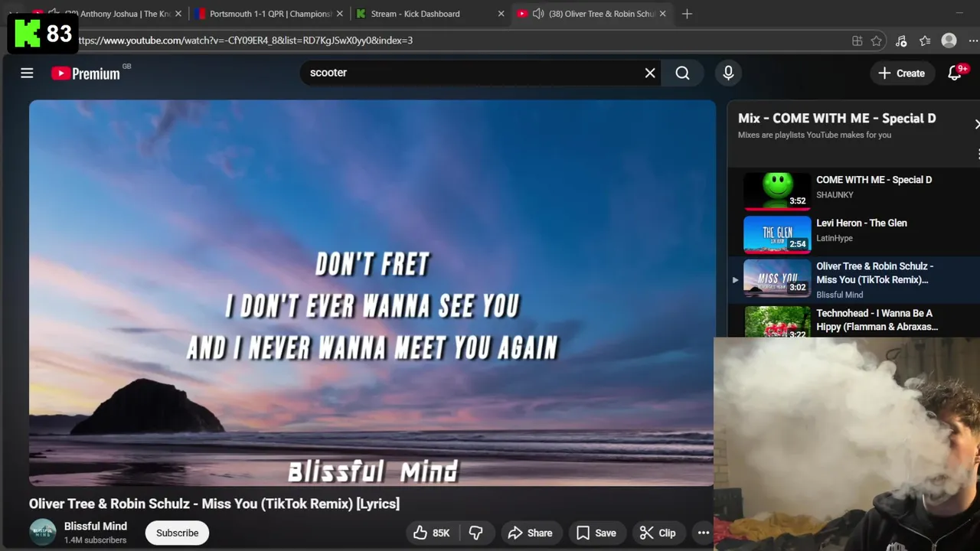Open browser media control icon
Image resolution: width=980 pixels, height=551 pixels.
pyautogui.click(x=901, y=41)
